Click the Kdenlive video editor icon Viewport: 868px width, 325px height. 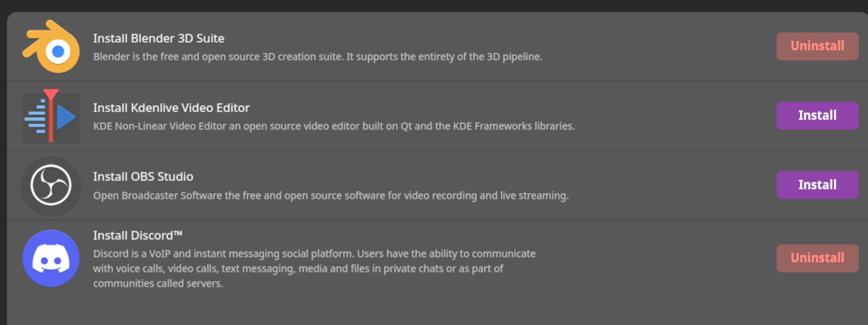point(50,116)
